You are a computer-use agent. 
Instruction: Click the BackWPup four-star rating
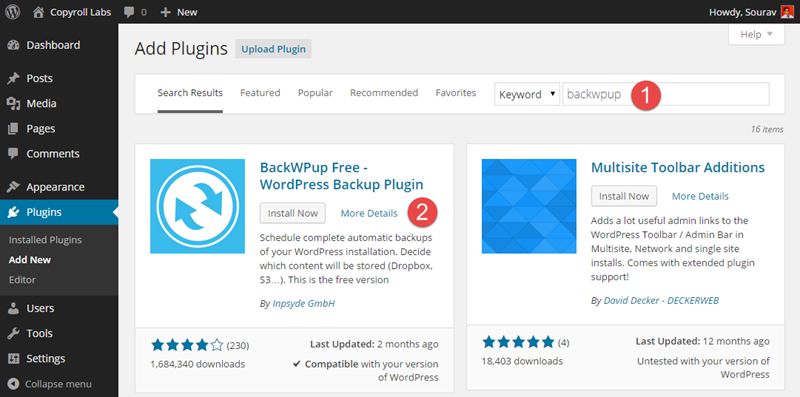187,345
